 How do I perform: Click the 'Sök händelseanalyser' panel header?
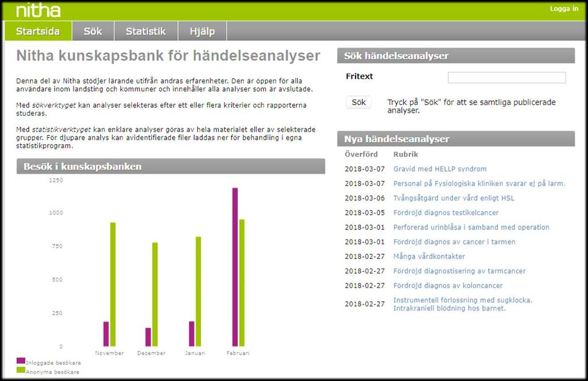(x=456, y=56)
